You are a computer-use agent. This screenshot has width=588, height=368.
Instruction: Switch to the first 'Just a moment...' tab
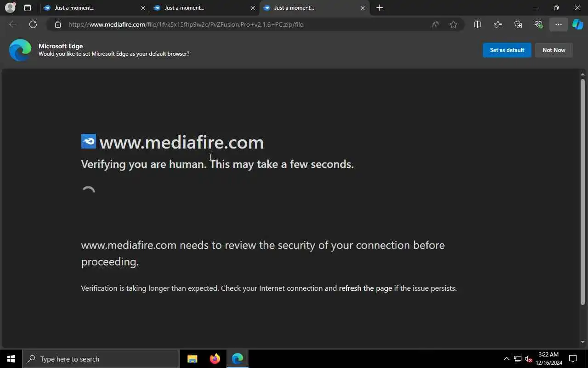(x=94, y=8)
